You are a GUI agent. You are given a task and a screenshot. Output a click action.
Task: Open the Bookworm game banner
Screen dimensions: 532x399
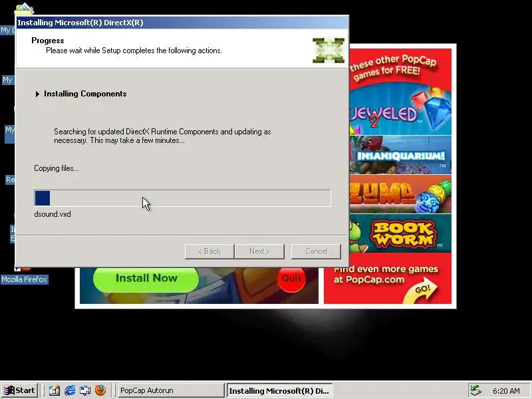[x=400, y=233]
